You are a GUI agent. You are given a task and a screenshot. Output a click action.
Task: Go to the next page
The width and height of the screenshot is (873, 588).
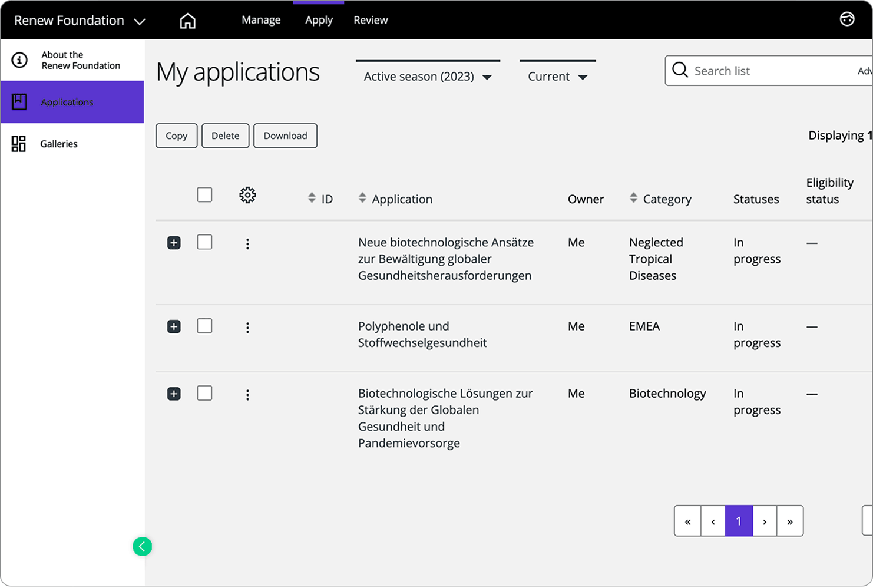(x=765, y=521)
